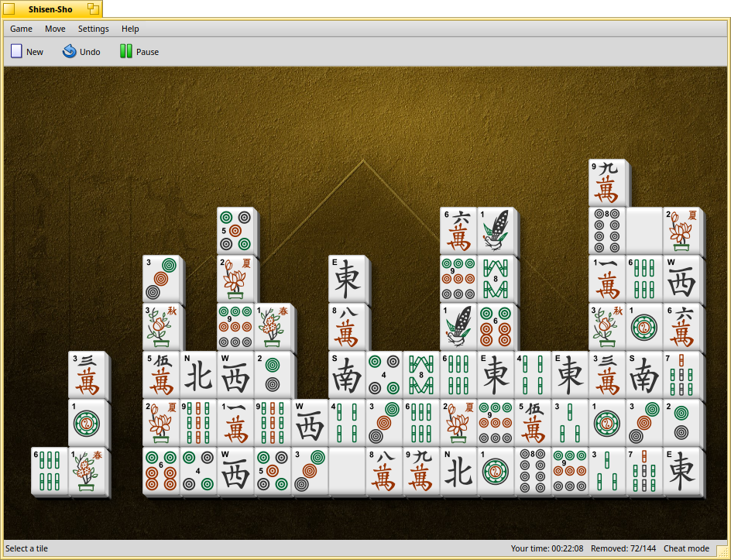This screenshot has height=560, width=731.
Task: Select the East tile at bottom row end
Action: tap(681, 471)
